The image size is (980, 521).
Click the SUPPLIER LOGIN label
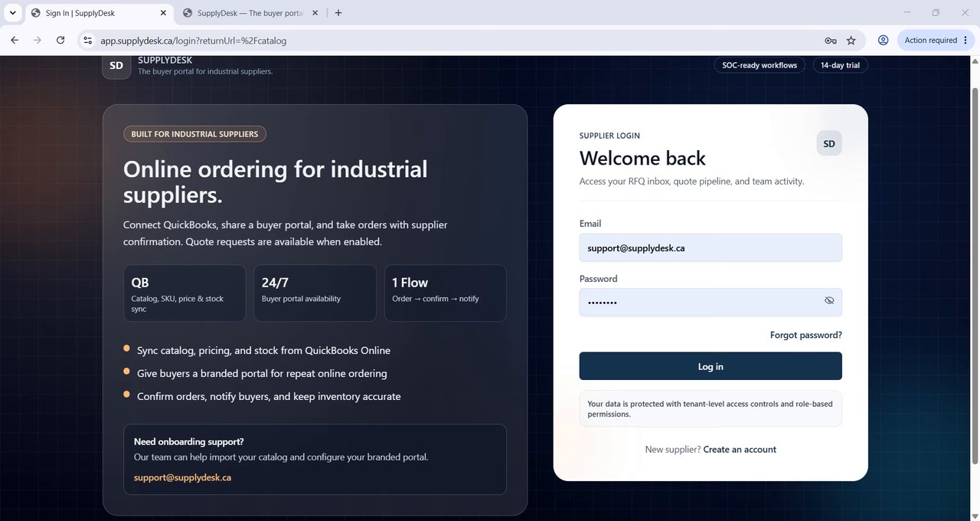tap(609, 136)
